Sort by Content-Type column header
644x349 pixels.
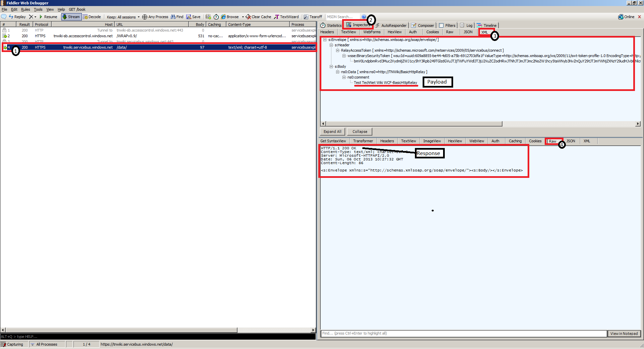point(258,24)
